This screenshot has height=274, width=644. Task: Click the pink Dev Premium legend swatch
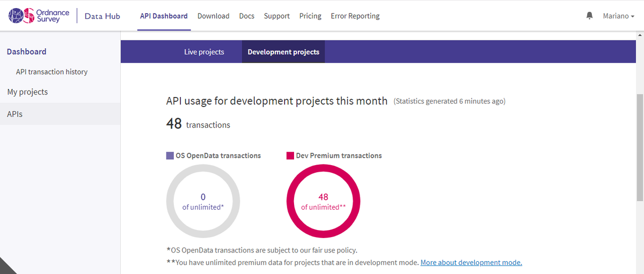click(290, 156)
